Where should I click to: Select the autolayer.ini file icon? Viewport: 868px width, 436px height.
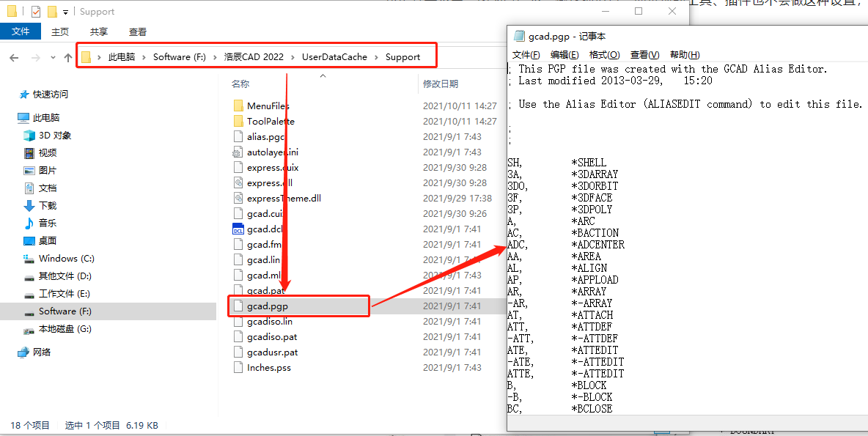coord(238,152)
